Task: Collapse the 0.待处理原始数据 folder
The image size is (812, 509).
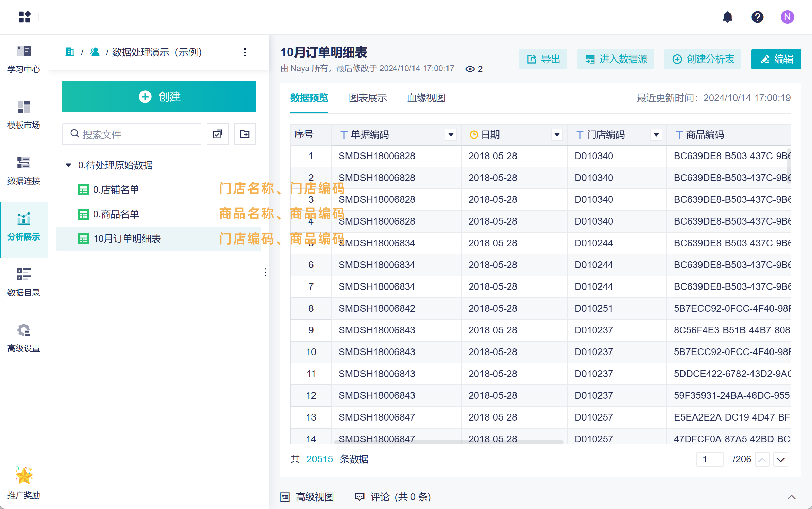Action: (68, 165)
